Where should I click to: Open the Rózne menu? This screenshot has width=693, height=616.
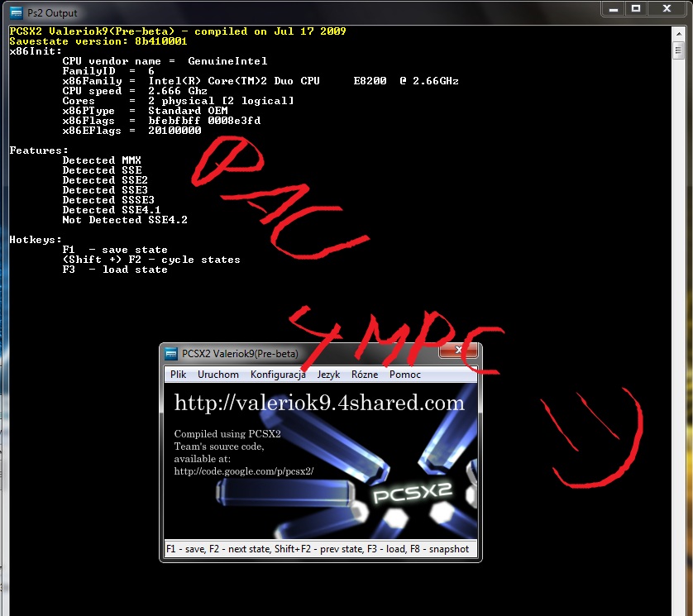point(365,375)
